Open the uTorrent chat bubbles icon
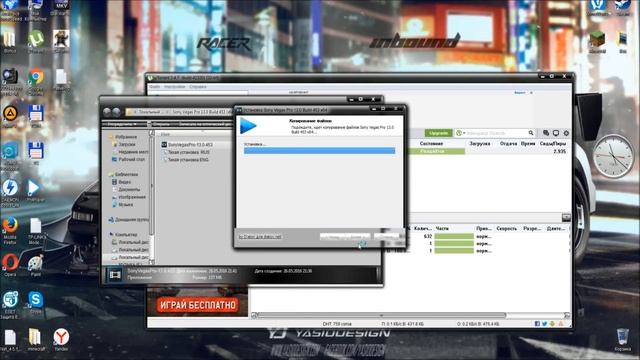640x360 pixels. coord(546,133)
